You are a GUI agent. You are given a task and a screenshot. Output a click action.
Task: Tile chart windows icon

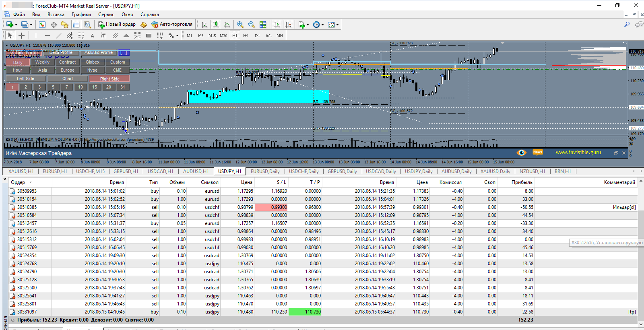pyautogui.click(x=263, y=25)
